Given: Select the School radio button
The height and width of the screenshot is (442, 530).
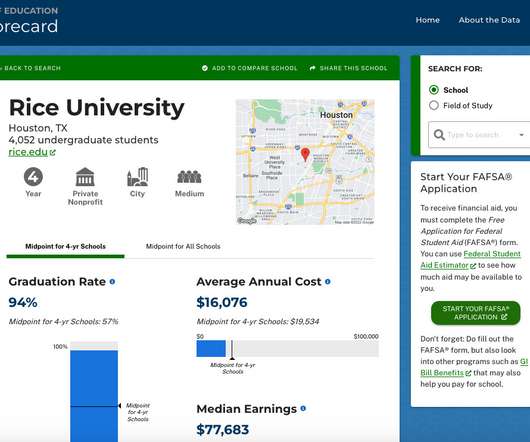Looking at the screenshot, I should coord(434,90).
